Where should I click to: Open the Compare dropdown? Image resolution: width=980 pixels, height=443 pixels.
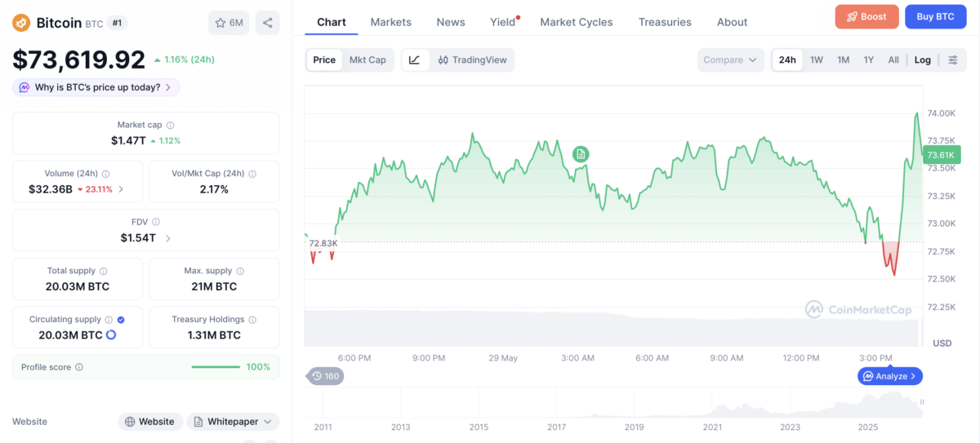point(731,60)
